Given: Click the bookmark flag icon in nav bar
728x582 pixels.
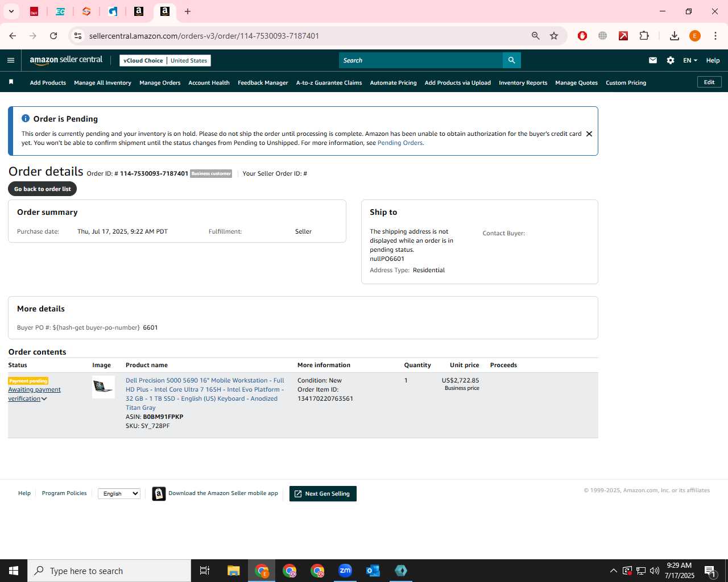Looking at the screenshot, I should 11,82.
